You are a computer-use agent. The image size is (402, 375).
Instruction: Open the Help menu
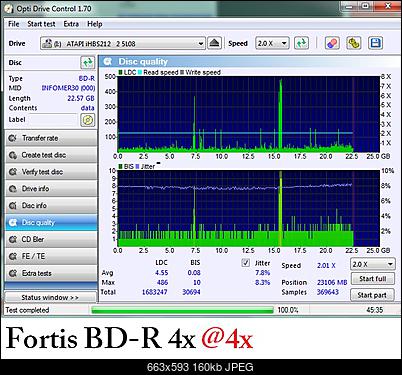95,24
